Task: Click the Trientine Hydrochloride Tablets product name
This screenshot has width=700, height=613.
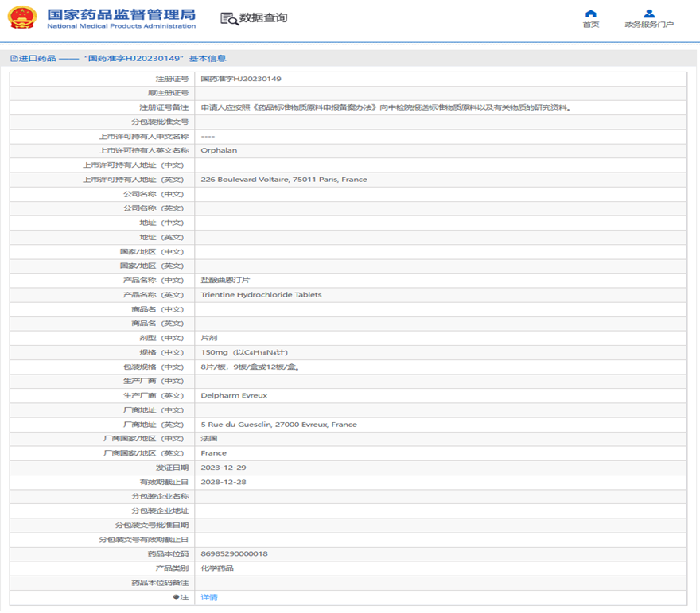Action: 261,294
